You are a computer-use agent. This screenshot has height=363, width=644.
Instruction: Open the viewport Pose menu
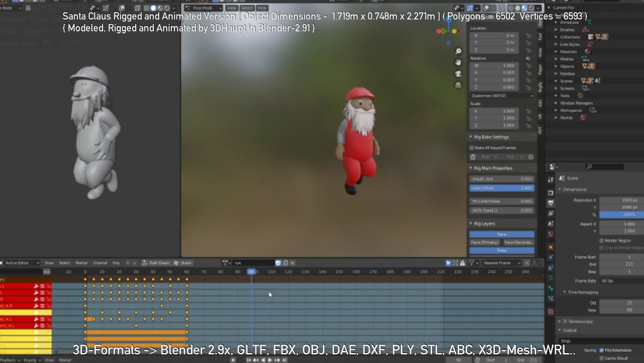click(x=262, y=8)
